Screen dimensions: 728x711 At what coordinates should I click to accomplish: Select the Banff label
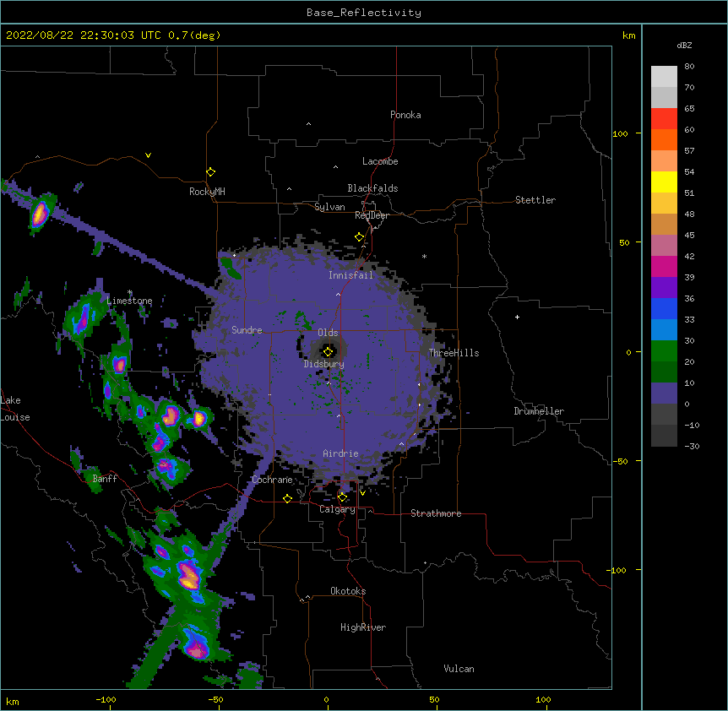(x=105, y=479)
